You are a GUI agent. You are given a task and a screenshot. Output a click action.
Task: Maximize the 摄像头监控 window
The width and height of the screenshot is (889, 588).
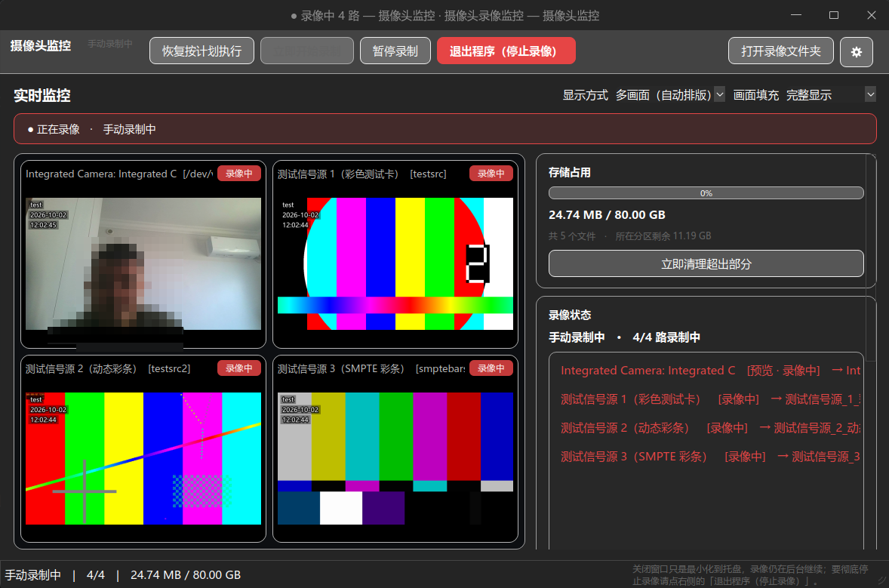point(833,15)
